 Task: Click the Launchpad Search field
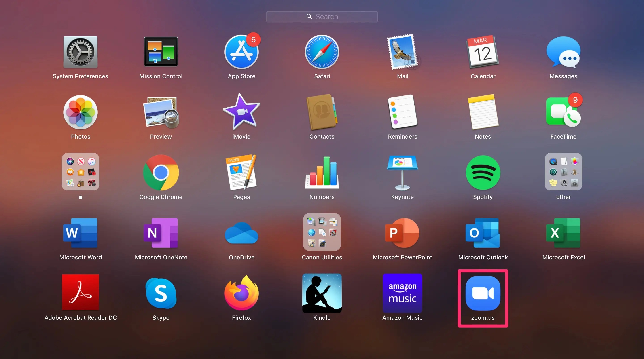(x=322, y=17)
